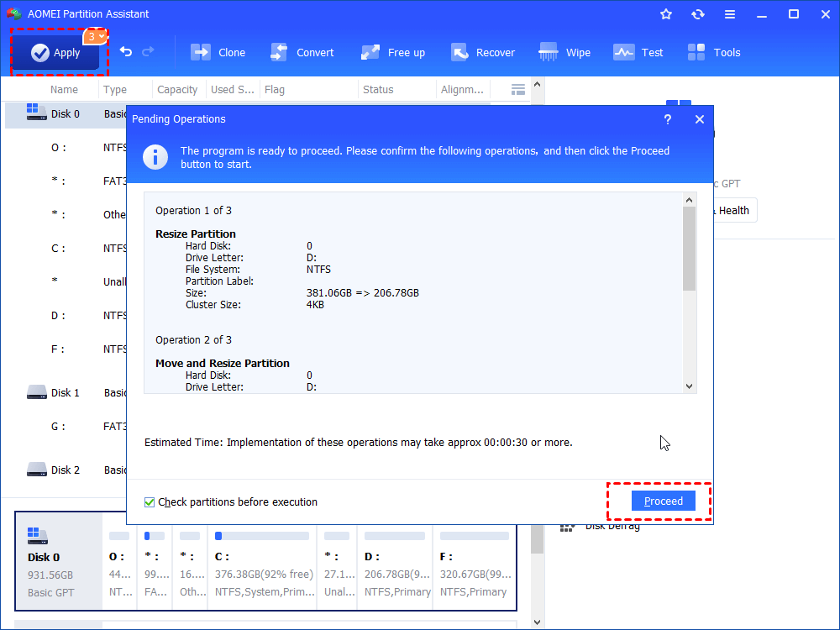Open the hamburger menu in title bar

click(730, 14)
